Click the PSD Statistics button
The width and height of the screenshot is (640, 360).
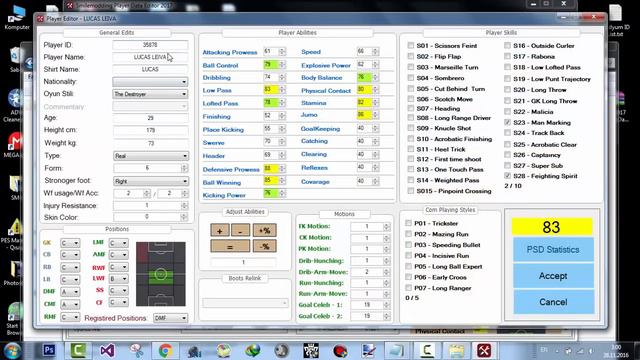coord(553,249)
